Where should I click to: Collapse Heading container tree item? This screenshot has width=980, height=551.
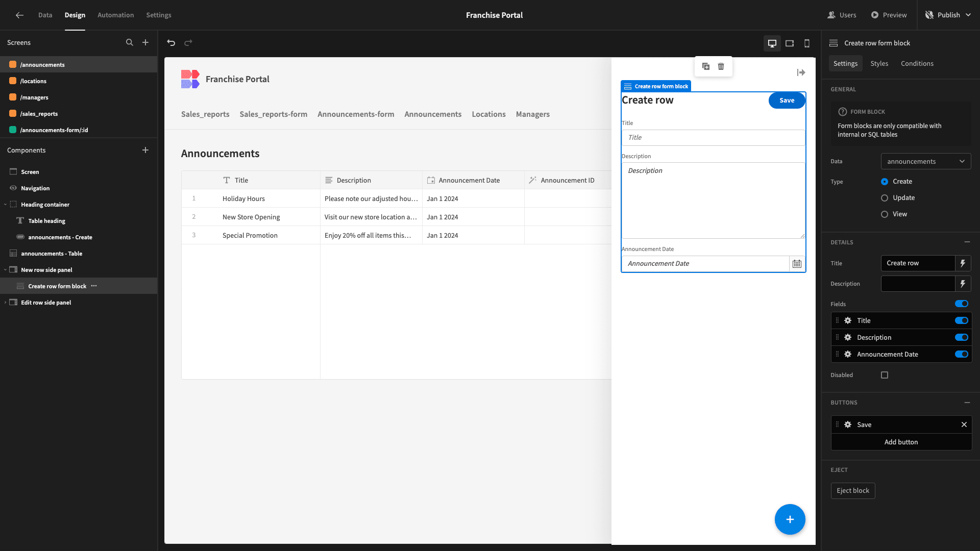(5, 205)
